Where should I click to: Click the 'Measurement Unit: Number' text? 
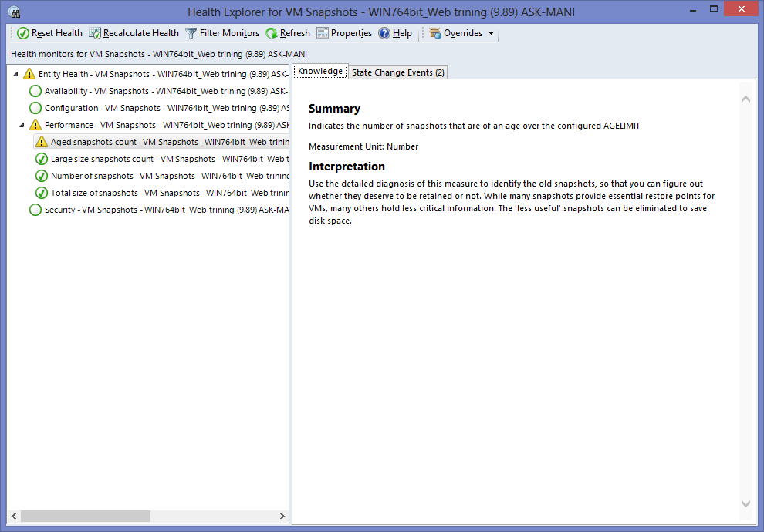tap(363, 146)
